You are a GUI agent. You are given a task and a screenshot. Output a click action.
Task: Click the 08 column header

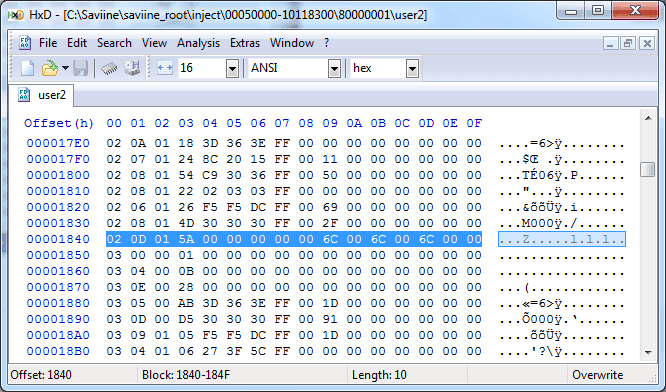pos(306,123)
